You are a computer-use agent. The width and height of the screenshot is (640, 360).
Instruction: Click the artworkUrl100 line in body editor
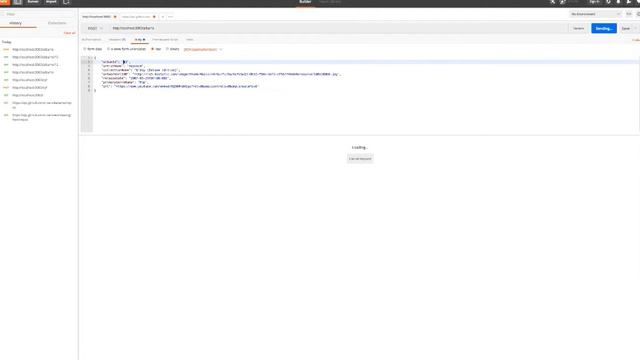220,74
